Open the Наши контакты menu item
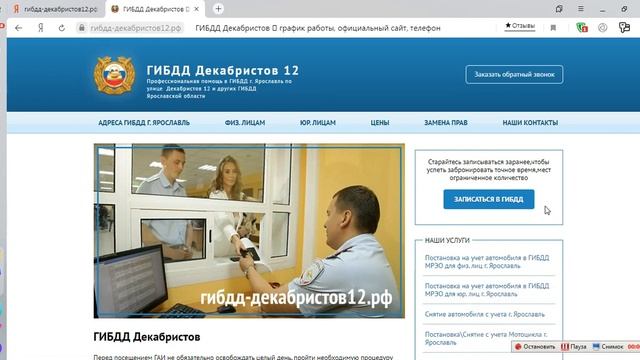 pos(530,123)
